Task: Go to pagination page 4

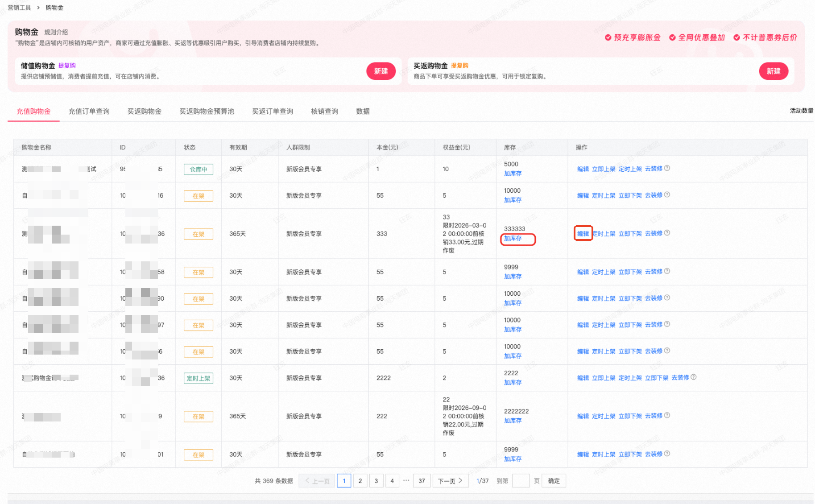Action: point(392,481)
